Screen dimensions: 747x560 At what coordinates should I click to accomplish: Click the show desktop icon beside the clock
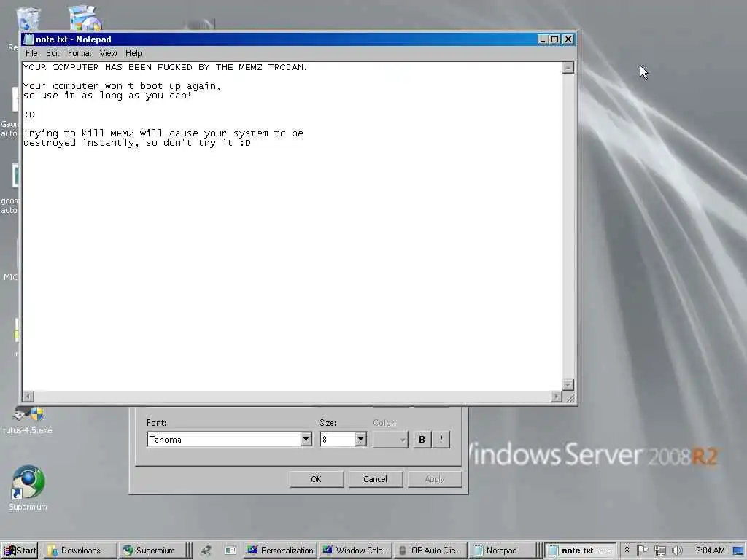[x=738, y=551]
